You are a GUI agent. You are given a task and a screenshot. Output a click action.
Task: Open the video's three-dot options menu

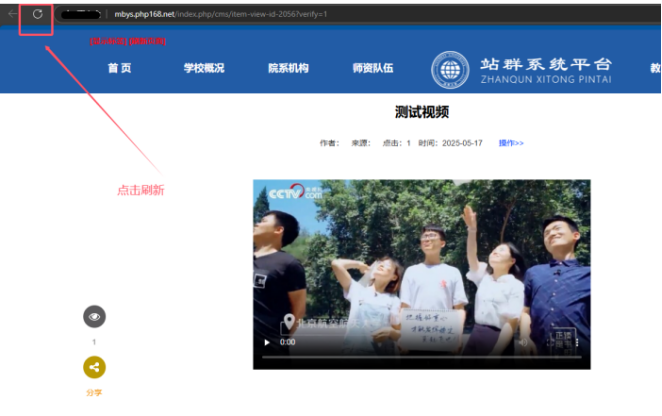pyautogui.click(x=577, y=342)
